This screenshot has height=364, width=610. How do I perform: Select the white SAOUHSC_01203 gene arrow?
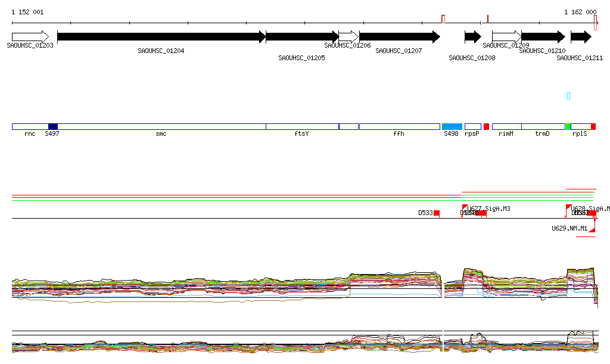(x=30, y=37)
